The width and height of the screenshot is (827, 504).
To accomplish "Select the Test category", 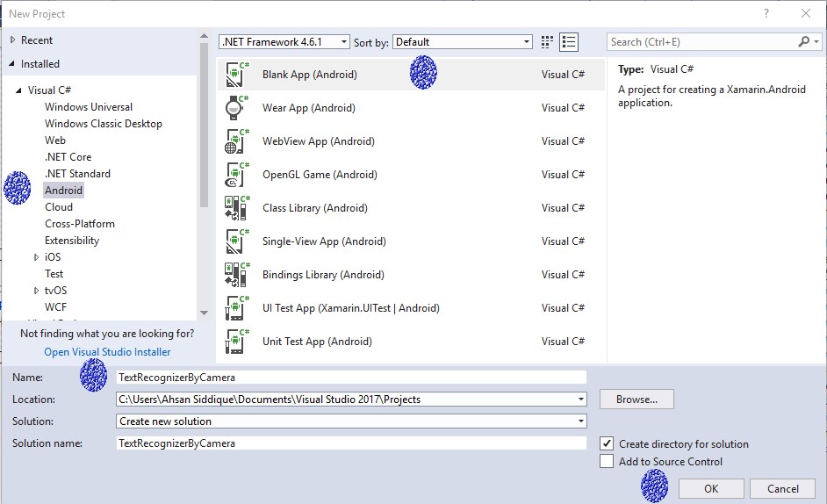I will tap(54, 273).
